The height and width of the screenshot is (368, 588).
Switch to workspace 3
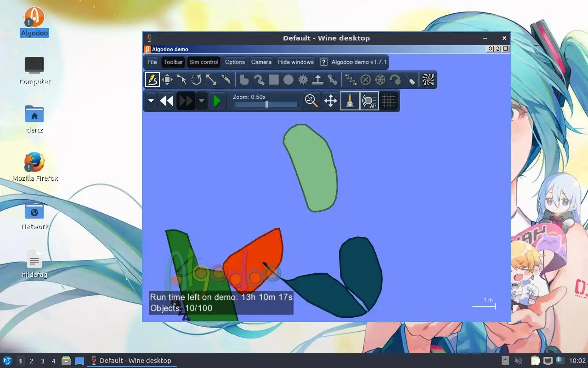[42, 361]
